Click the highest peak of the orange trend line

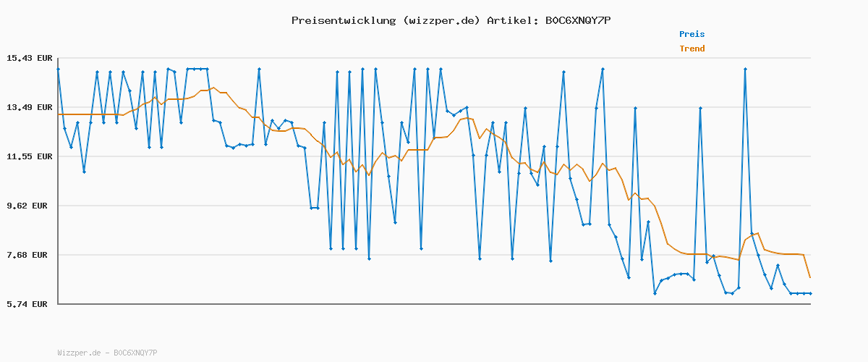pyautogui.click(x=213, y=88)
